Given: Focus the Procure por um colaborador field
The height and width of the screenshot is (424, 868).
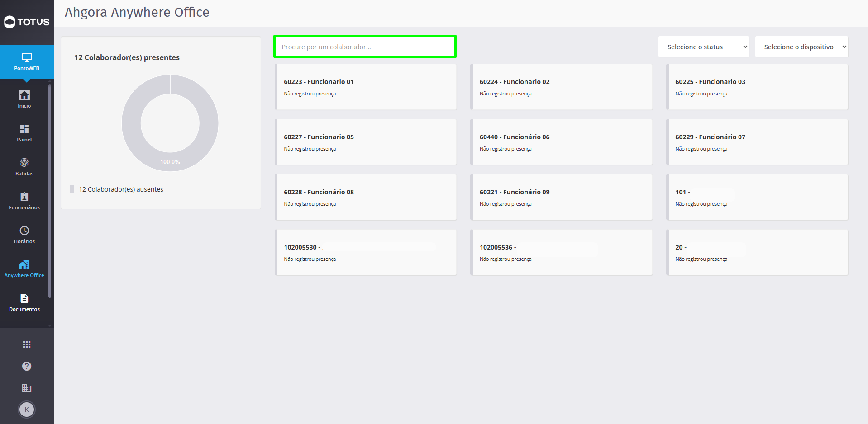Looking at the screenshot, I should [365, 47].
